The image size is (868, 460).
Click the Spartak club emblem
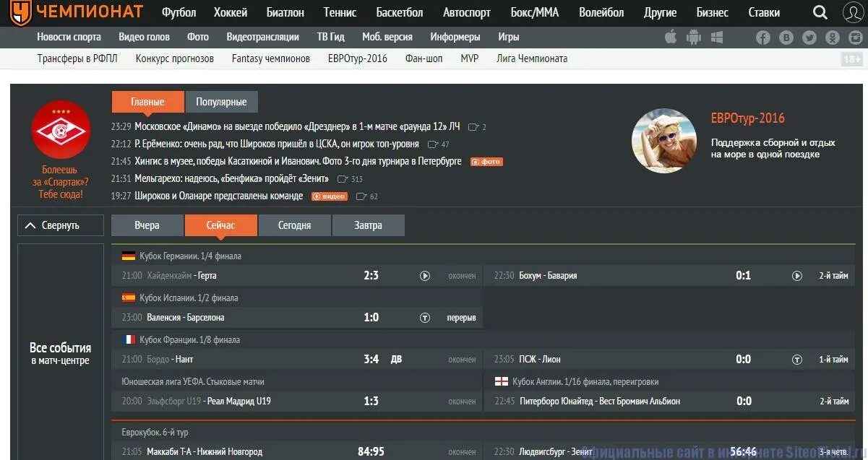tap(61, 130)
